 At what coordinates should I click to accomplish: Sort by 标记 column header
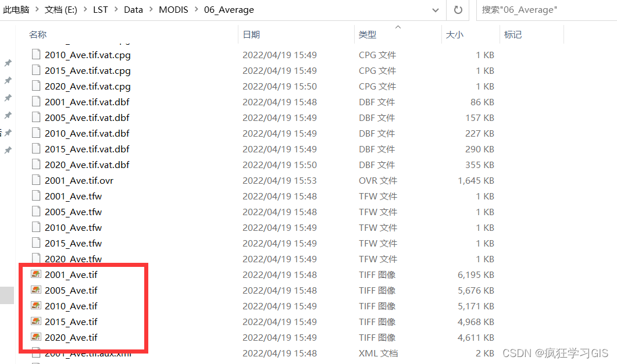click(513, 35)
